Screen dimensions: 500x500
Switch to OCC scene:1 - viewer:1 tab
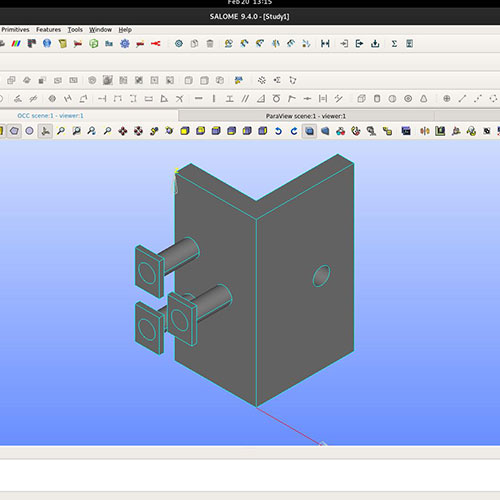(50, 116)
